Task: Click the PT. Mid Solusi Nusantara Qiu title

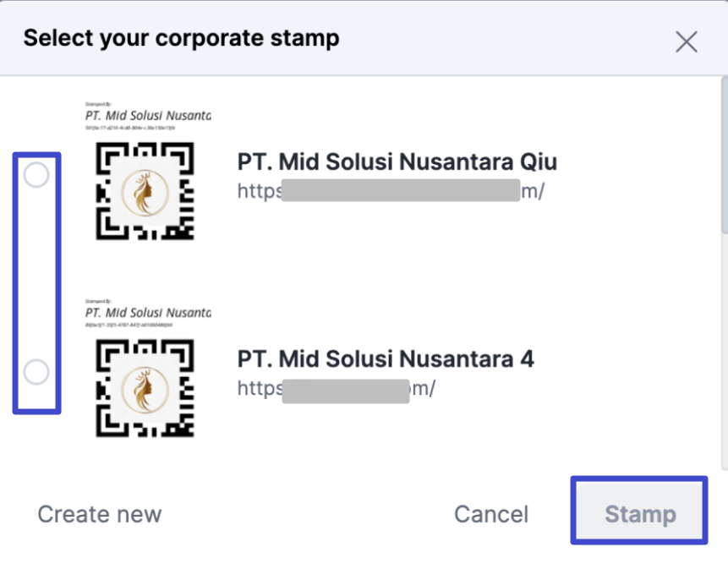Action: coord(397,162)
